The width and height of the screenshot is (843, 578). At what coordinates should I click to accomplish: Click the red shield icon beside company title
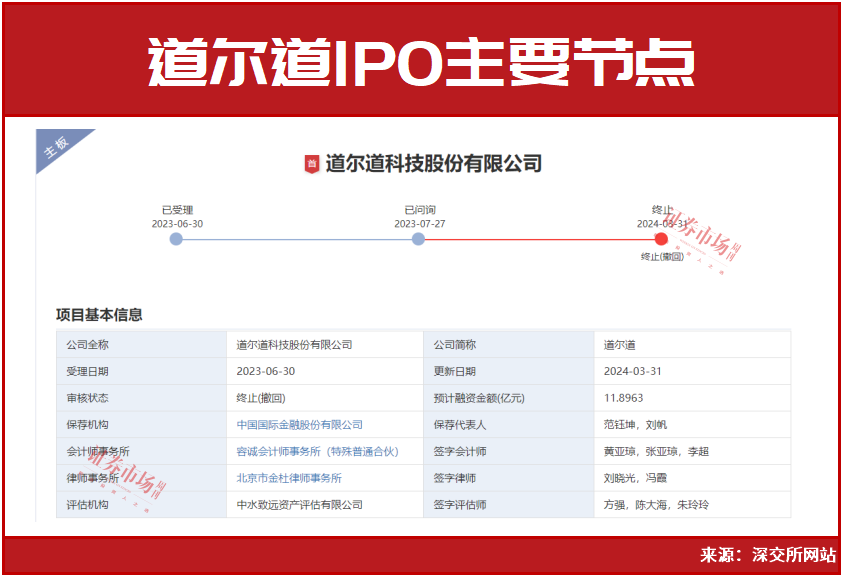[312, 164]
